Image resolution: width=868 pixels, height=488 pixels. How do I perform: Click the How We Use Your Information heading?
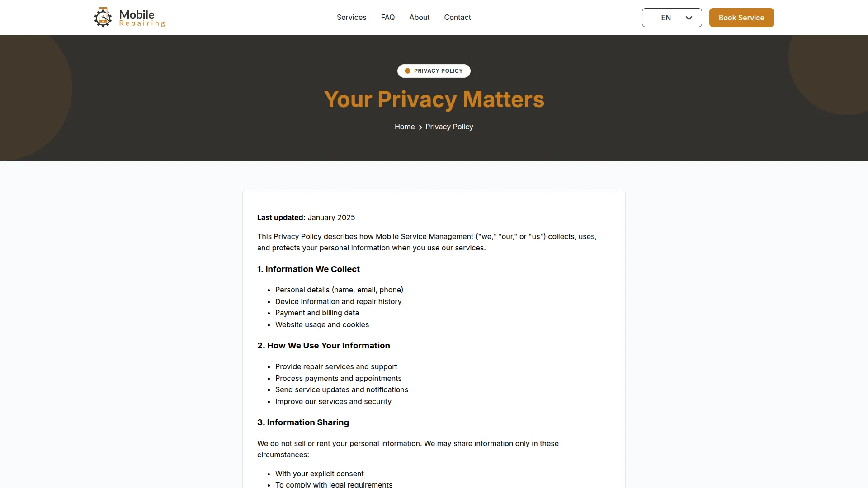pyautogui.click(x=323, y=346)
